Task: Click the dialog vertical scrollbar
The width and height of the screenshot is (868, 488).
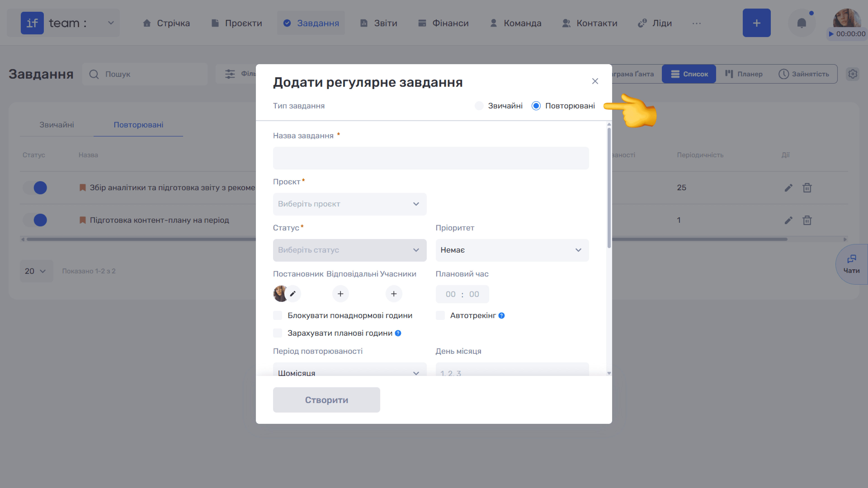Action: click(x=609, y=188)
